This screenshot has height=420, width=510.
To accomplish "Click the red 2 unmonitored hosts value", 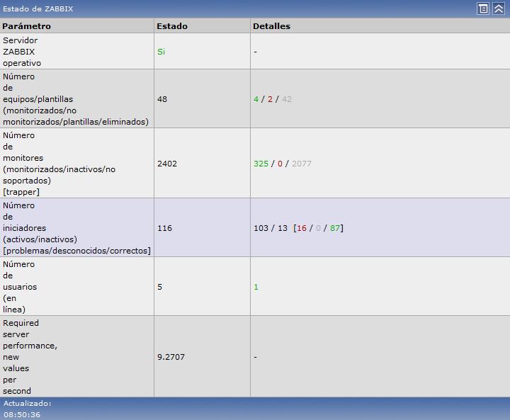I will click(270, 99).
